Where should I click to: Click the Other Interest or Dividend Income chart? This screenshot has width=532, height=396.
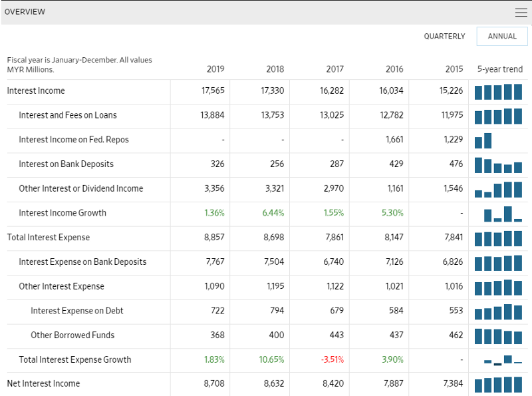[x=498, y=190]
